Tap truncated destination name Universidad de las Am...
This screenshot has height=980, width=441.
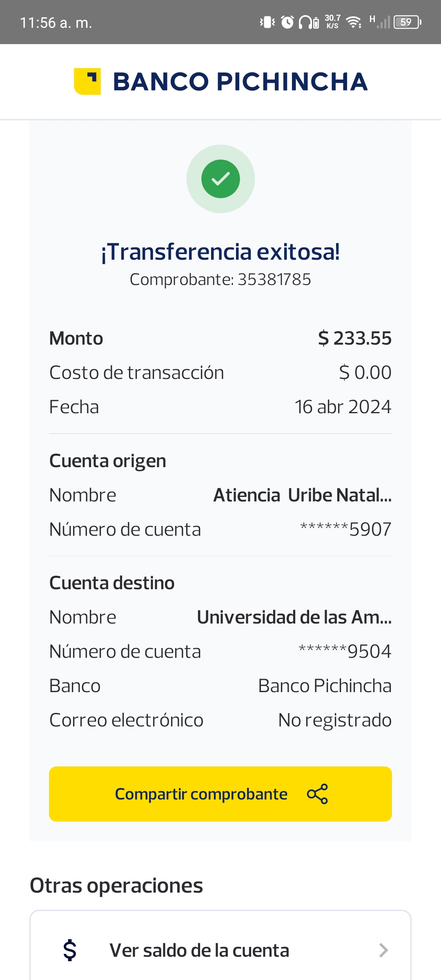point(294,617)
